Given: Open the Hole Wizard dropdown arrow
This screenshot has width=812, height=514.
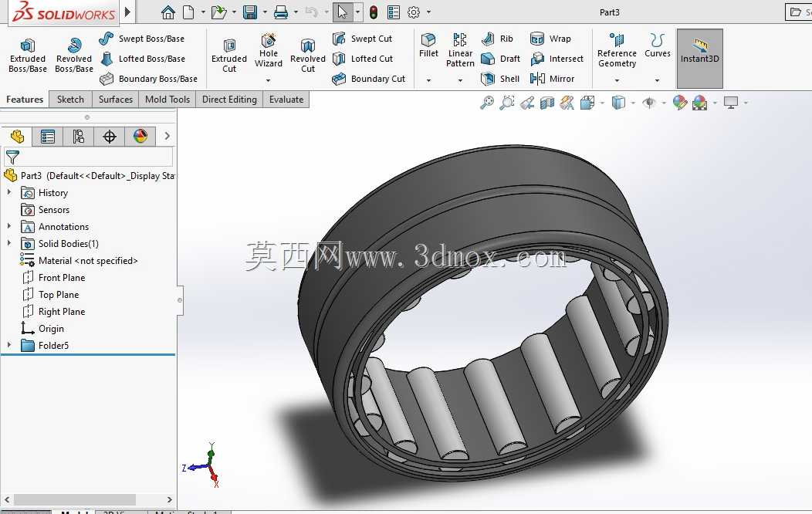Looking at the screenshot, I should click(268, 80).
